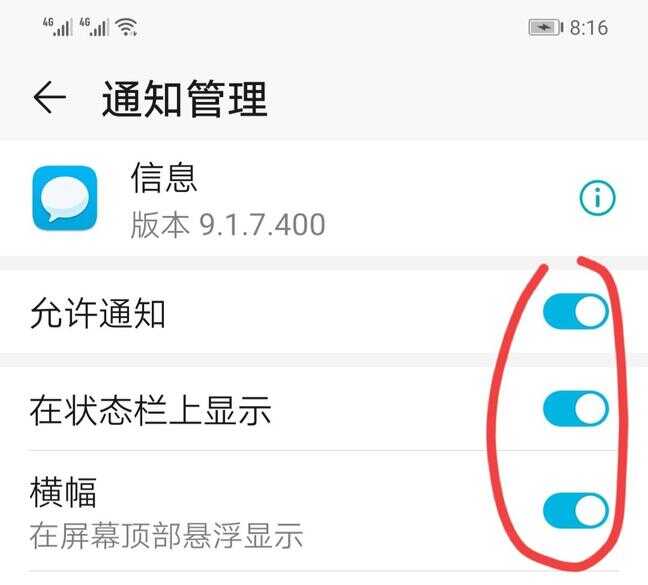The image size is (648, 585).
Task: Tap empty header area beside 通知管理
Action: 455,98
